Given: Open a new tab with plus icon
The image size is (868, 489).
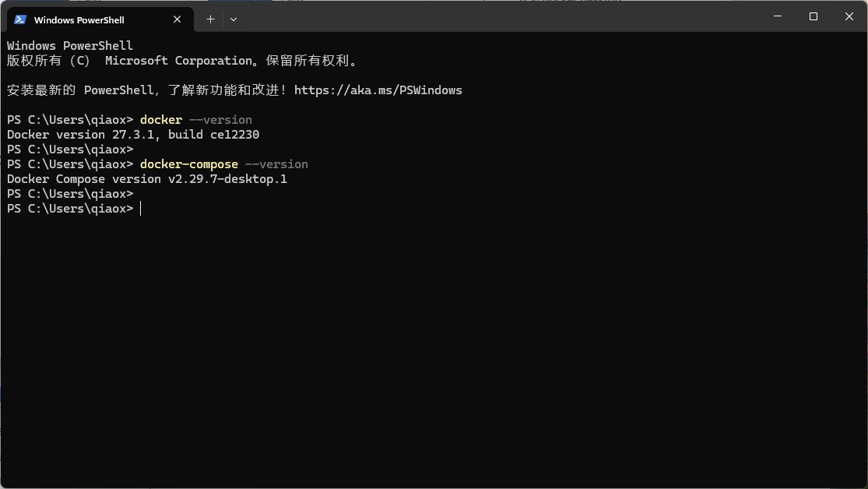Looking at the screenshot, I should click(210, 19).
